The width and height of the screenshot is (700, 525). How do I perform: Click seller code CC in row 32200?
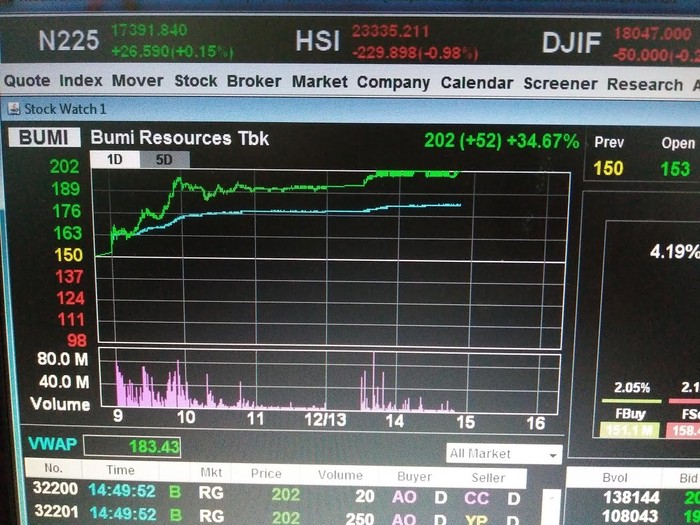476,498
